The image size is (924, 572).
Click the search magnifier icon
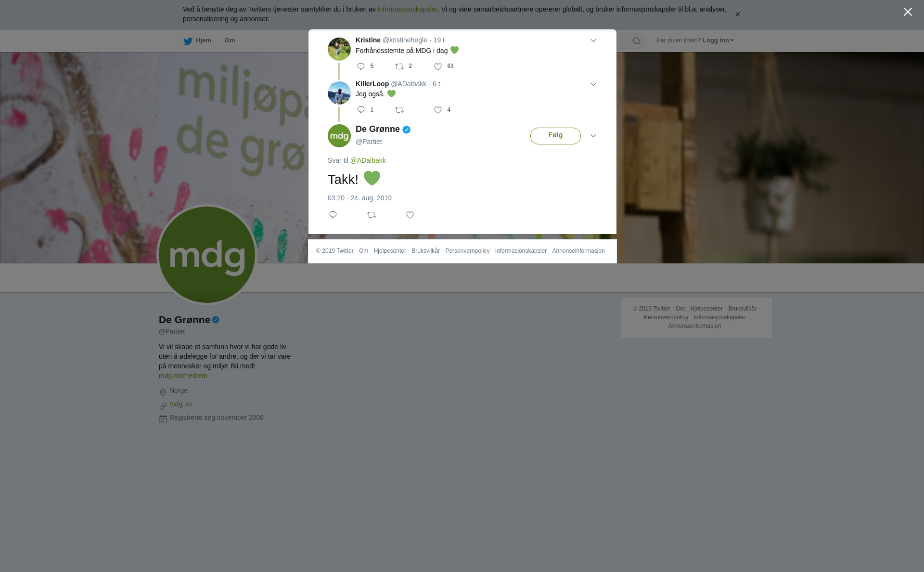[637, 41]
